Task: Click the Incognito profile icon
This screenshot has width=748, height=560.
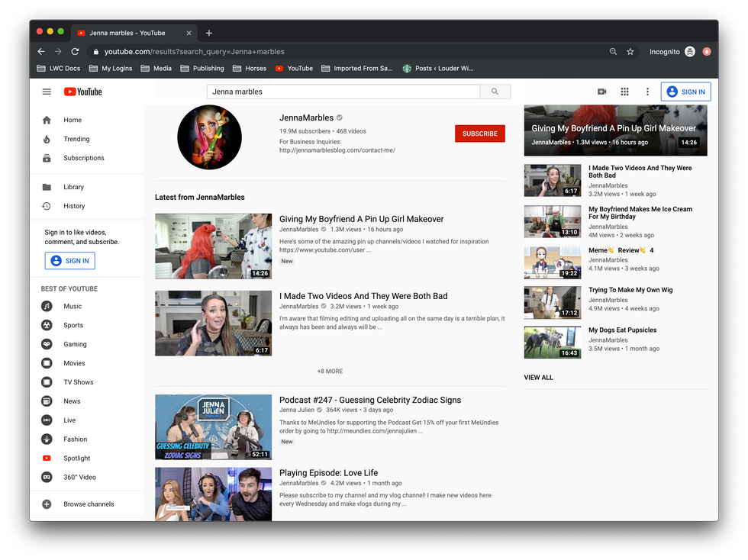Action: [690, 52]
